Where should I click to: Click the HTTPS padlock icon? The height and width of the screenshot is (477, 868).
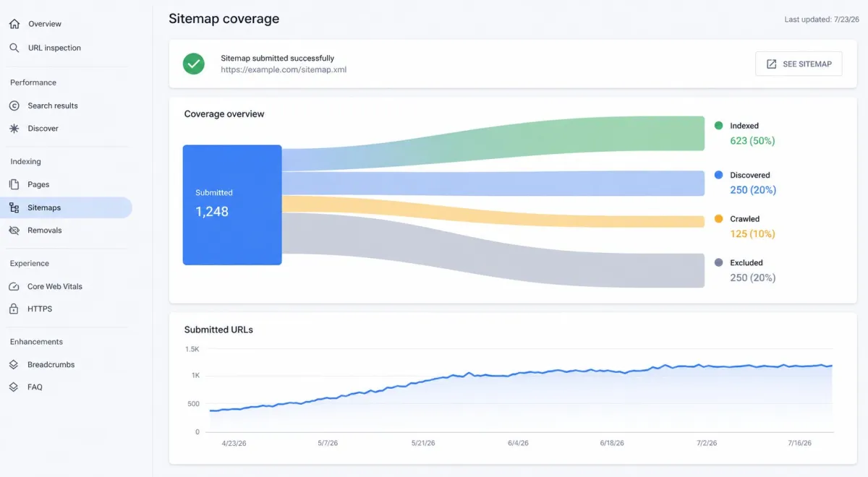[14, 309]
